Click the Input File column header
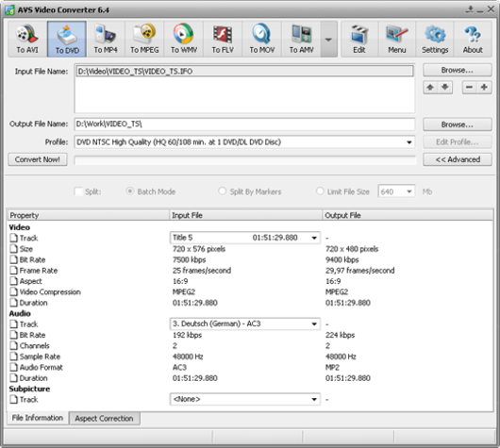500x448 pixels. [245, 216]
